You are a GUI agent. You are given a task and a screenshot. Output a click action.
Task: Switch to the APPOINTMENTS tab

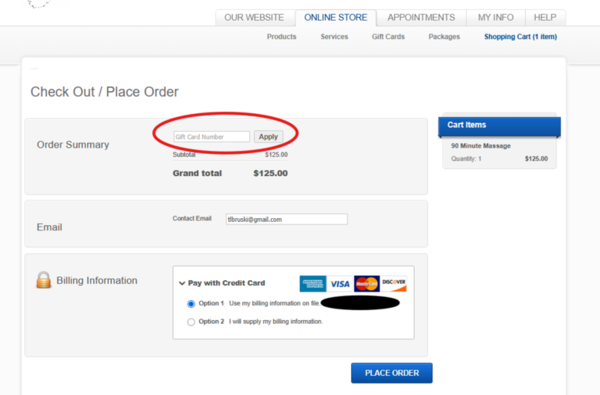pos(421,18)
